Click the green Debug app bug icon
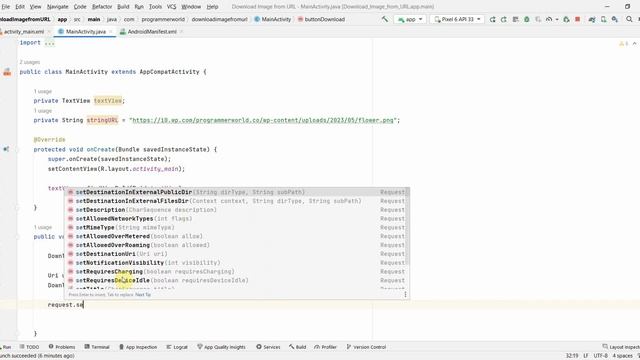Image resolution: width=640 pixels, height=360 pixels. pyautogui.click(x=527, y=19)
